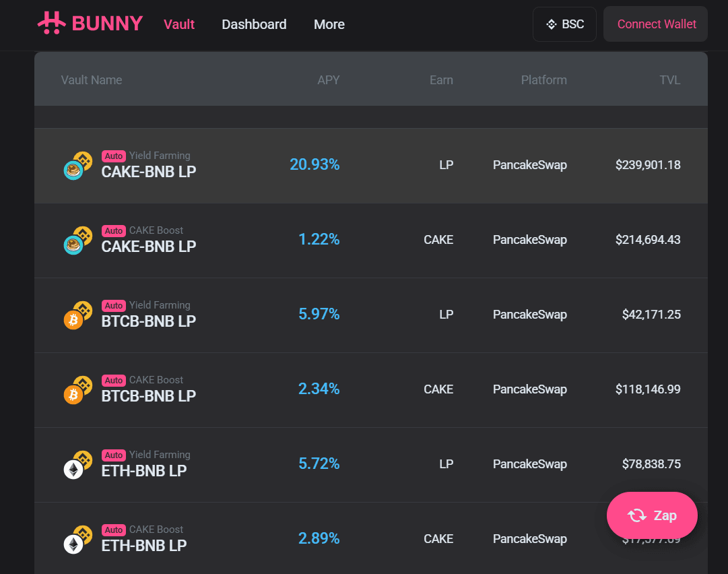Click the $214,694.43 TVL value
Image resolution: width=728 pixels, height=574 pixels.
click(648, 240)
